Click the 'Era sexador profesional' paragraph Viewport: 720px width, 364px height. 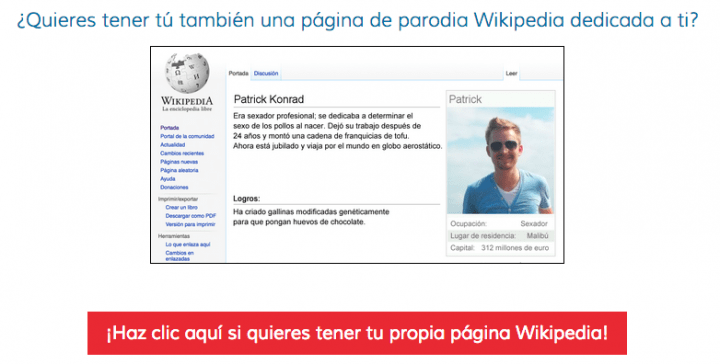(338, 131)
